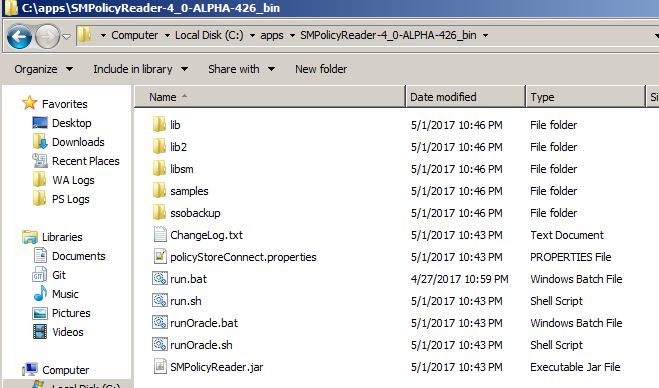Viewport: 659px width, 388px height.
Task: Click the Shell Script type for runOracle.sh
Action: coord(556,345)
